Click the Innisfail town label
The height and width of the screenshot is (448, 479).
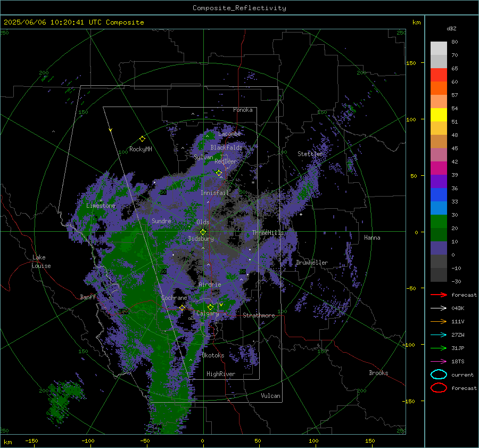point(214,193)
